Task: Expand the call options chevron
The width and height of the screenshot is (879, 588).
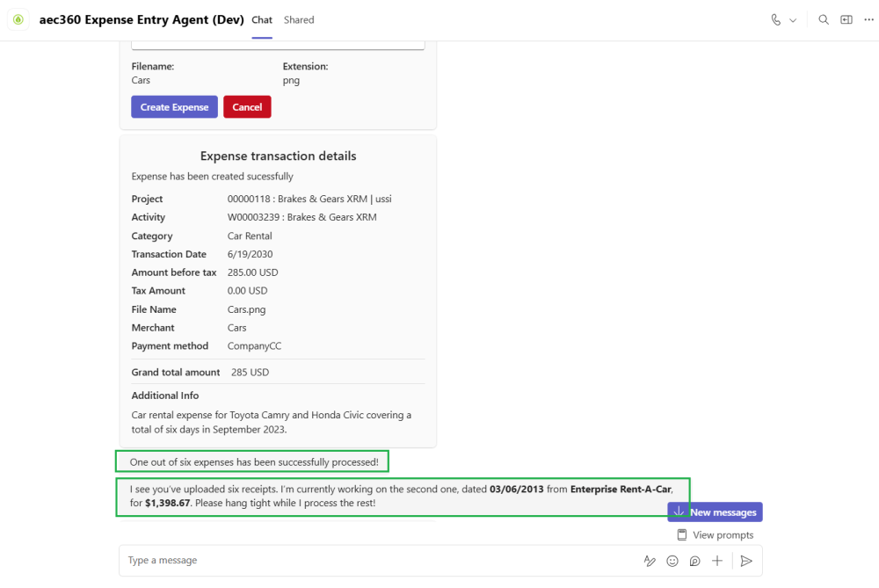Action: 793,20
